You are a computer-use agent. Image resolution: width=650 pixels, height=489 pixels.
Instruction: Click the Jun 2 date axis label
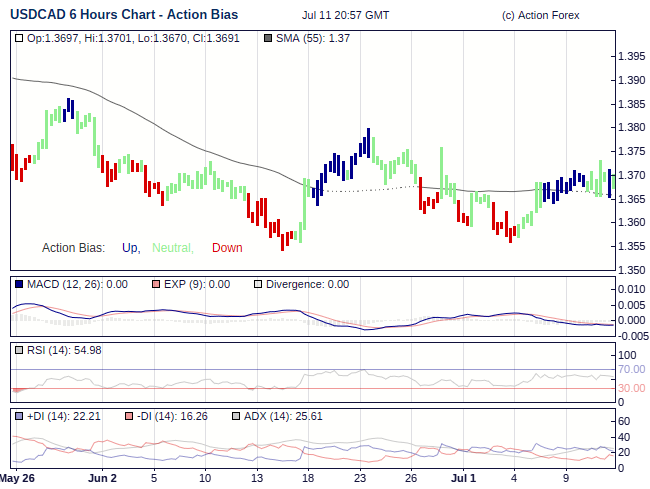[102, 479]
